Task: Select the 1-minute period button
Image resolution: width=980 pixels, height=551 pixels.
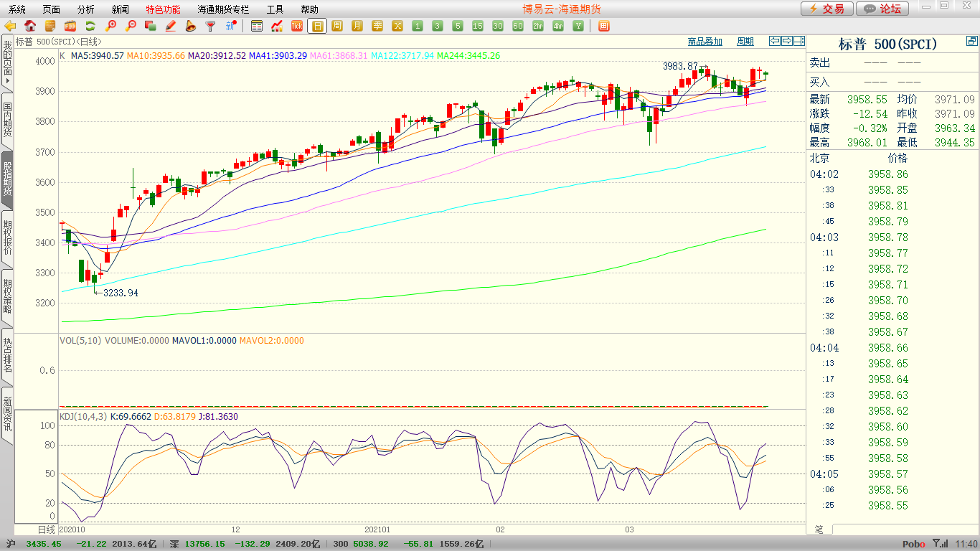Action: (x=418, y=26)
